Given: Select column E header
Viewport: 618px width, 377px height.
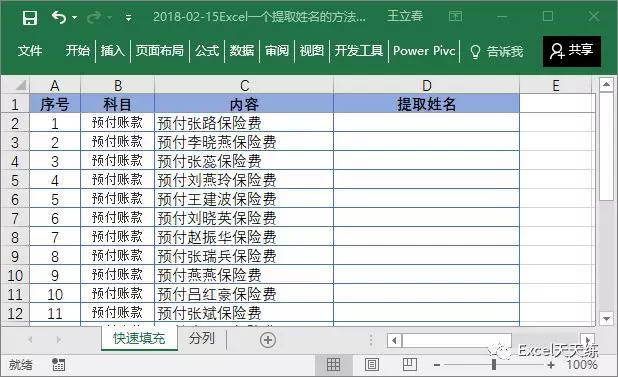Looking at the screenshot, I should (556, 85).
